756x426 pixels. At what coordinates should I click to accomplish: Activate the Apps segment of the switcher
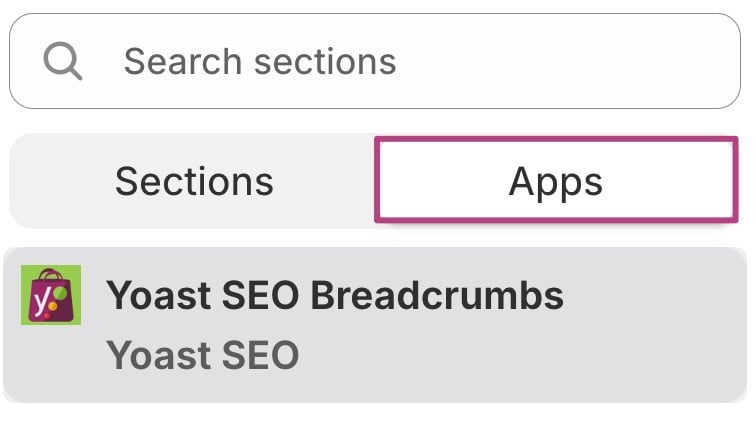555,181
